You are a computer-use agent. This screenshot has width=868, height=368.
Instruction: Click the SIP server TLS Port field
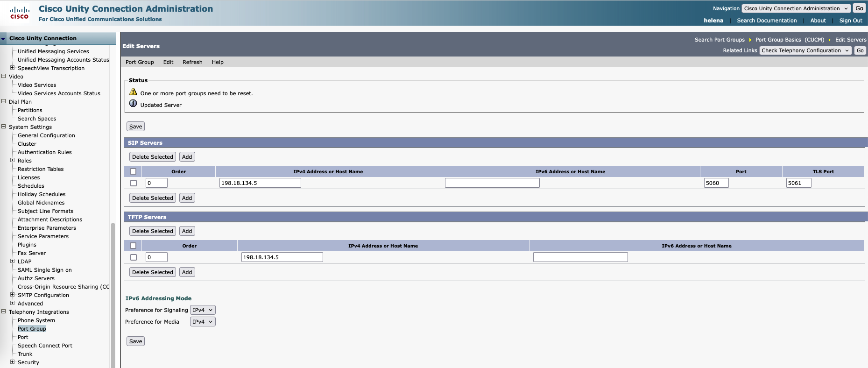[x=798, y=183]
